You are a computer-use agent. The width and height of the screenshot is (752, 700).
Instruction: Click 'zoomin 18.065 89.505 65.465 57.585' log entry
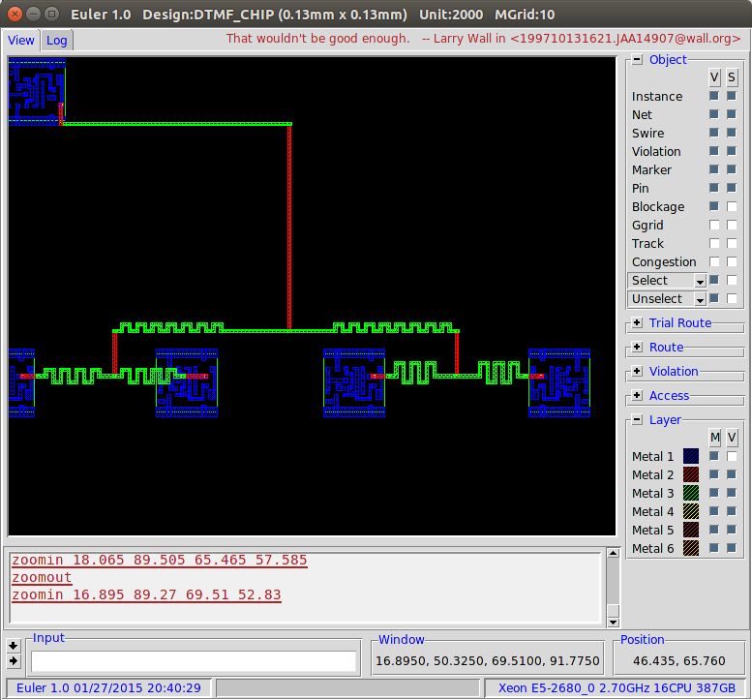(160, 561)
